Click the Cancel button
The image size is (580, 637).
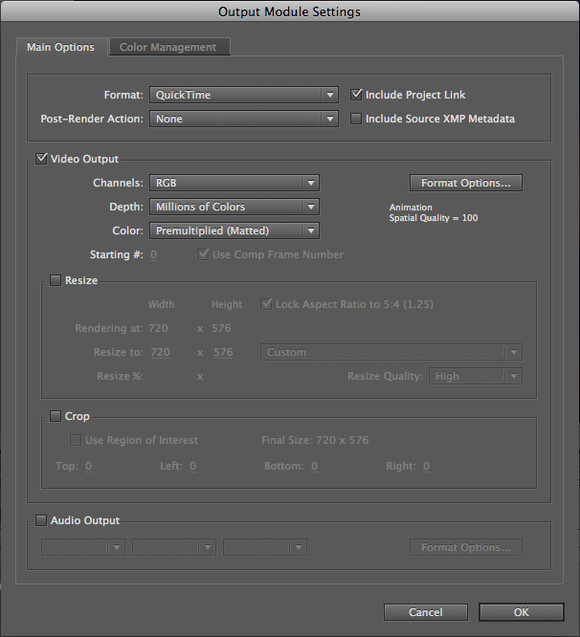click(x=426, y=612)
